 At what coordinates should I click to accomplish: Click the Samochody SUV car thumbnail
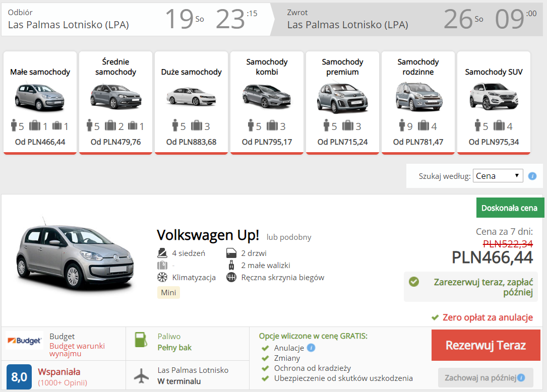click(494, 96)
